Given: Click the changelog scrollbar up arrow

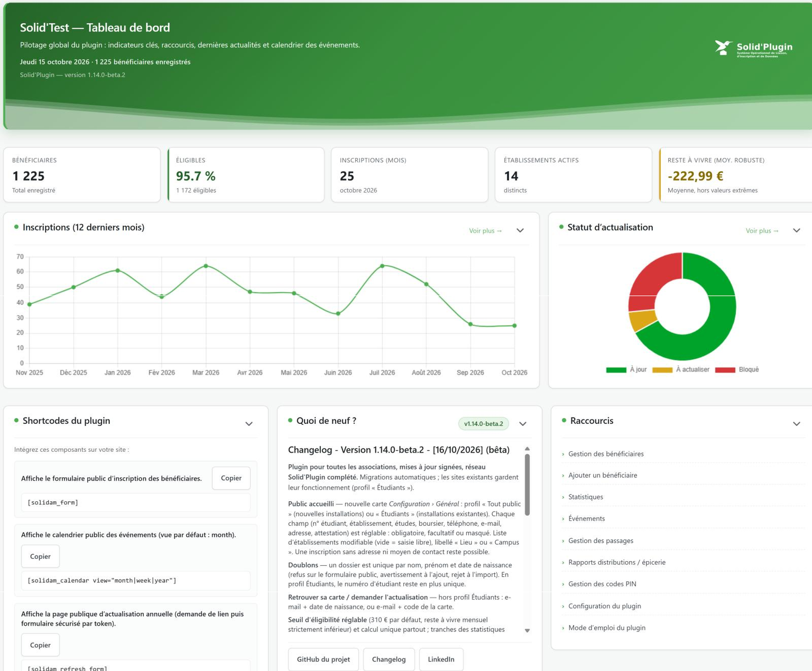Looking at the screenshot, I should 527,449.
